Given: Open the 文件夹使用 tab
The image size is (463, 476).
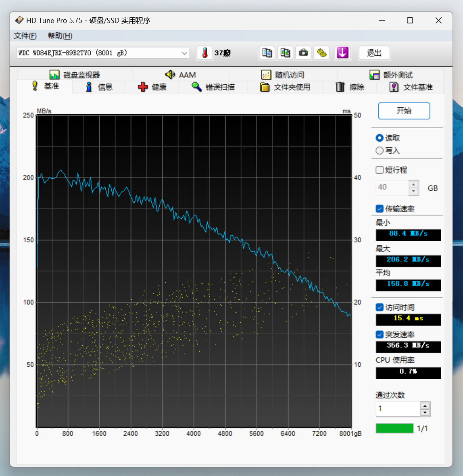Looking at the screenshot, I should coord(285,87).
